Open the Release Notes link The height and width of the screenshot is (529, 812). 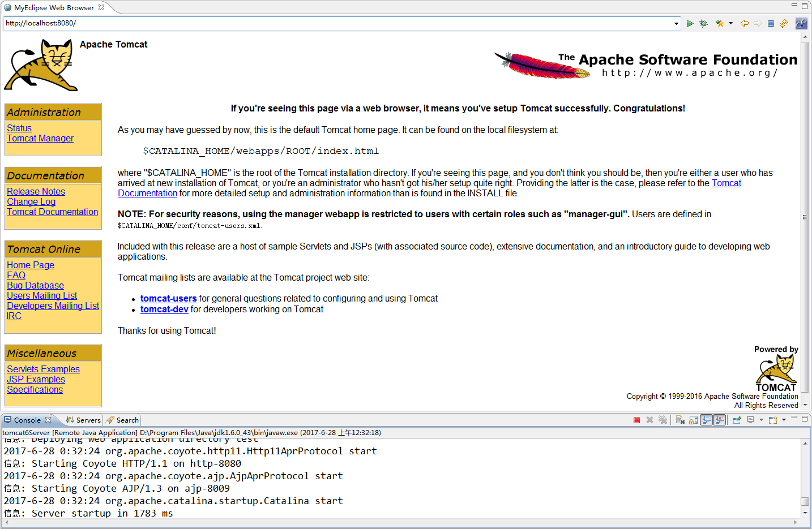tap(36, 191)
